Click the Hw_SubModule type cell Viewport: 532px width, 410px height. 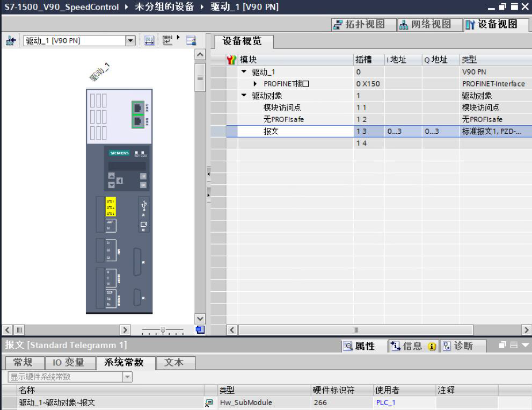click(264, 402)
